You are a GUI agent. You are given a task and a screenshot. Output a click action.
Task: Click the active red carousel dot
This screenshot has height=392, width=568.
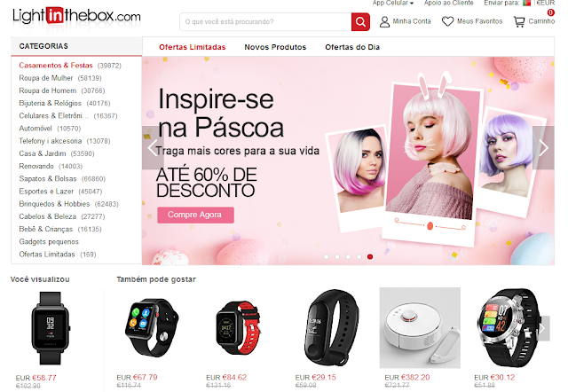370,256
